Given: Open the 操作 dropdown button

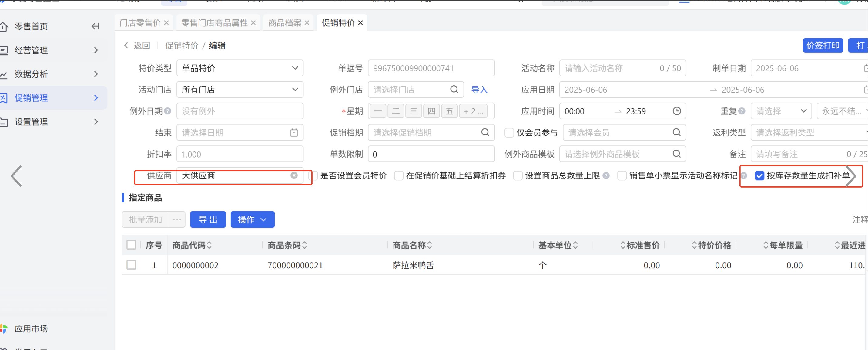Looking at the screenshot, I should click(252, 220).
